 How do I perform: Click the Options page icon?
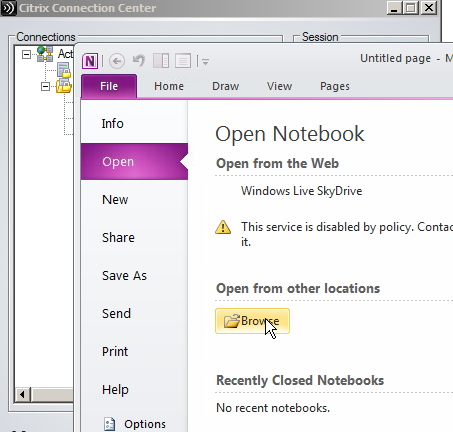pyautogui.click(x=109, y=424)
